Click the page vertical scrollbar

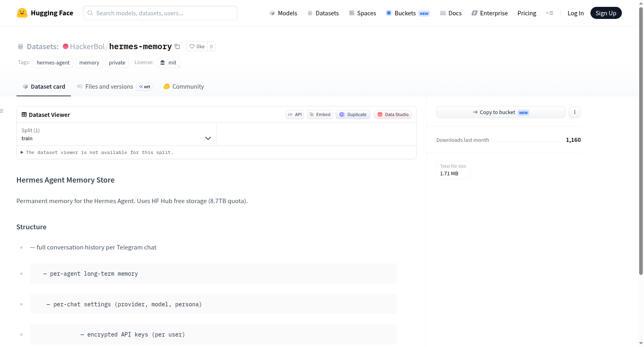click(x=641, y=141)
